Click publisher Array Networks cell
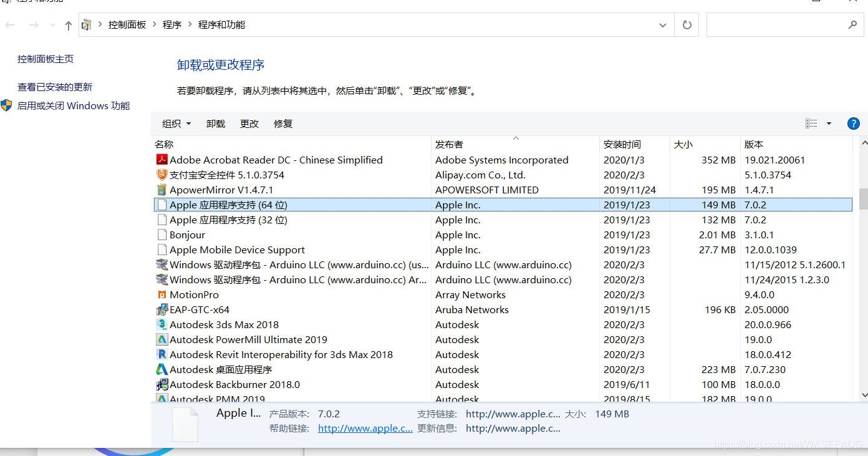The width and height of the screenshot is (868, 456). (470, 294)
